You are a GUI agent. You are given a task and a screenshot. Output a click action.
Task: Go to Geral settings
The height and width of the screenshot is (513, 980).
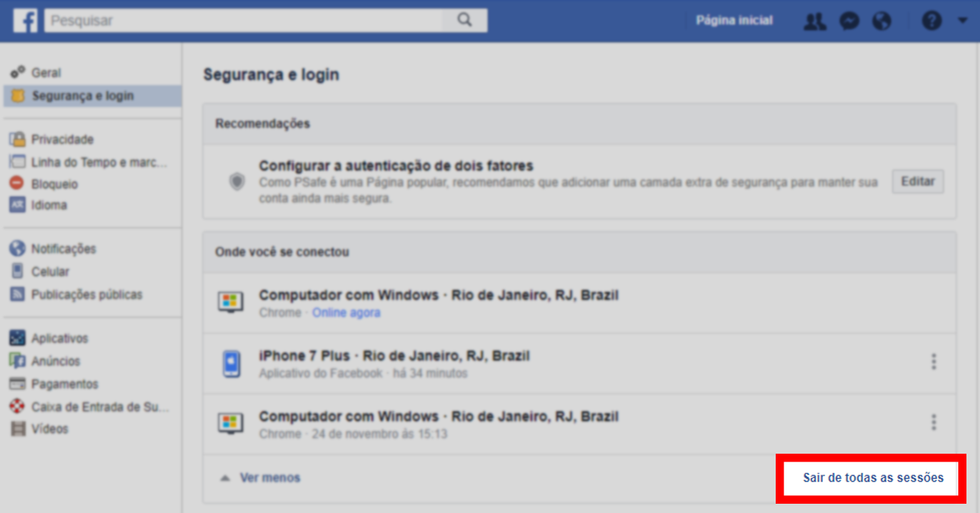click(x=46, y=72)
